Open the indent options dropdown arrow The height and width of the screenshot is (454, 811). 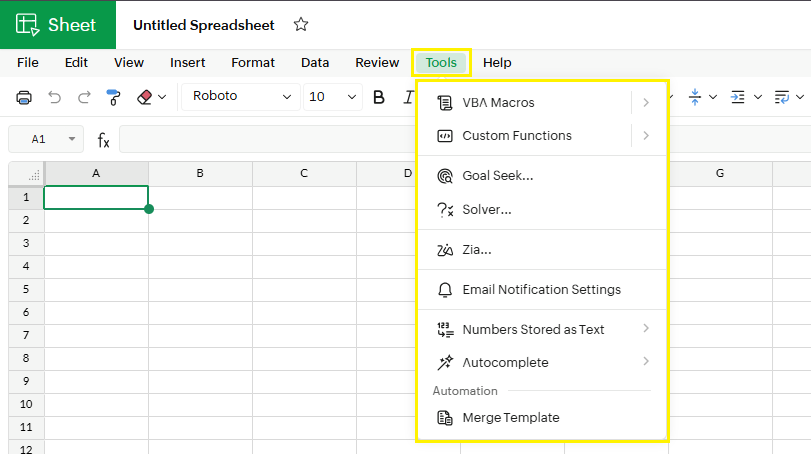click(758, 97)
